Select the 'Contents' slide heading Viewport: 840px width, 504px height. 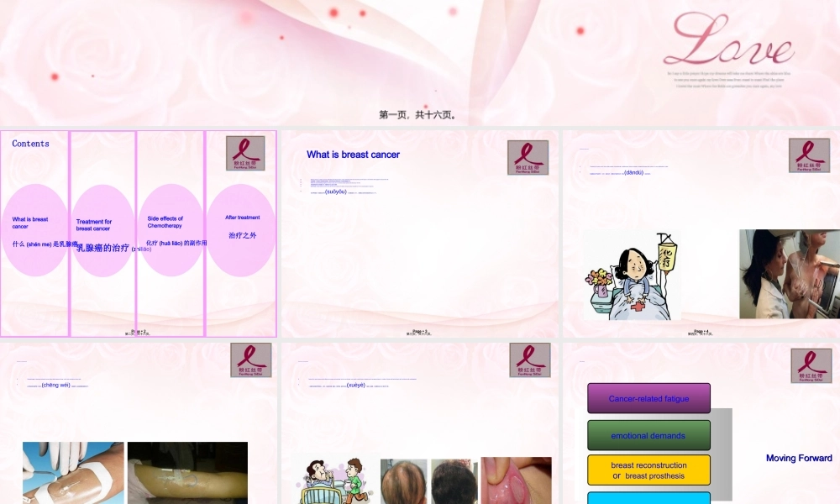(31, 144)
